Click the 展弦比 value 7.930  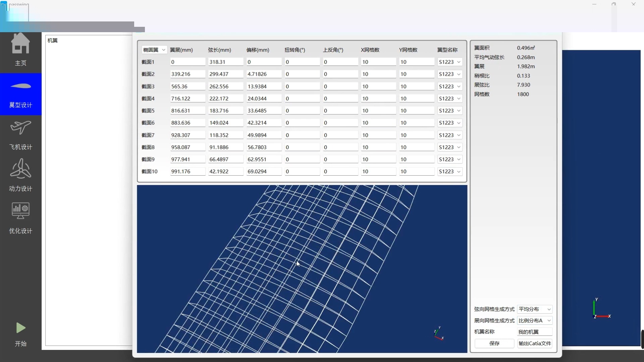tap(523, 85)
